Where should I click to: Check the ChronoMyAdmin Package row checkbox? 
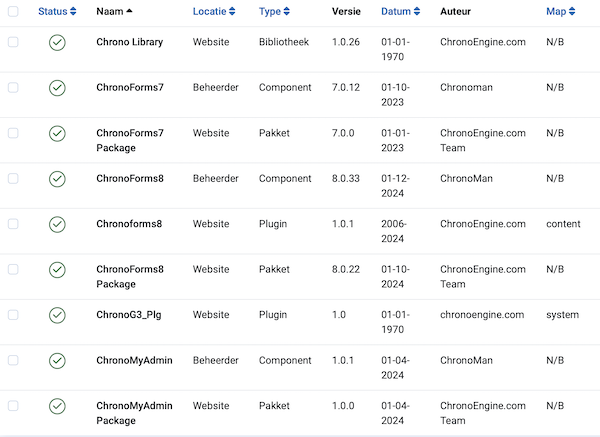pyautogui.click(x=13, y=406)
